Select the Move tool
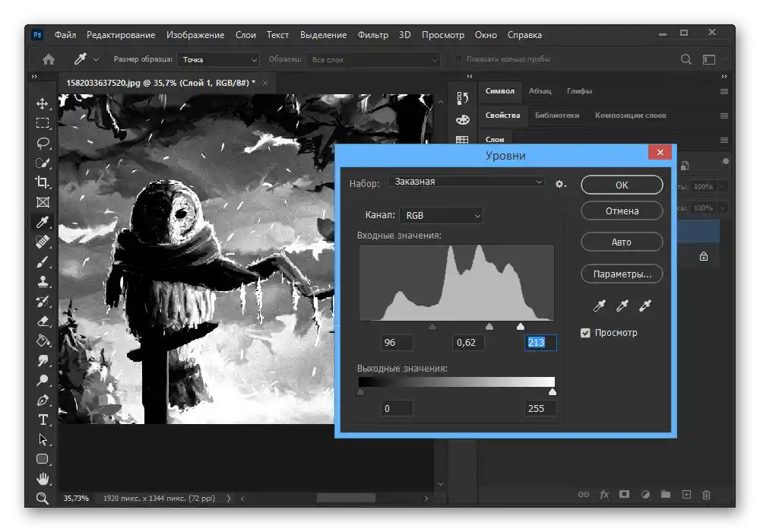This screenshot has height=532, width=760. point(43,103)
